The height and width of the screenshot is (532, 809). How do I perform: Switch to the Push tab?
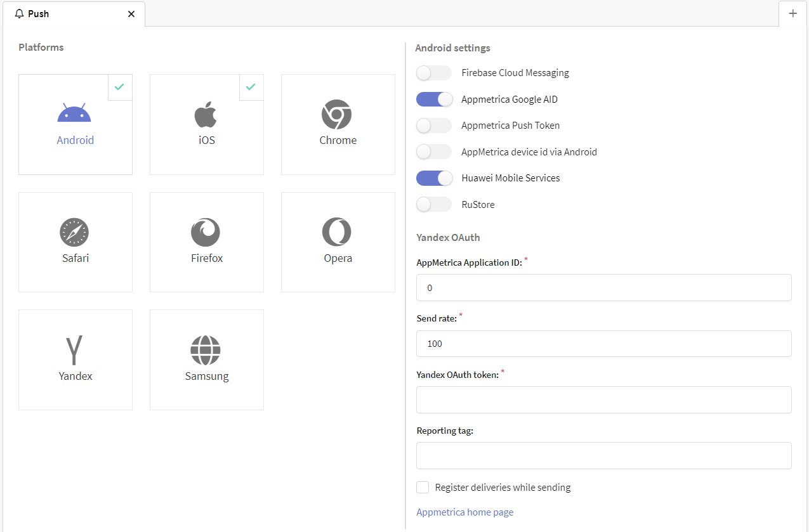(x=74, y=14)
